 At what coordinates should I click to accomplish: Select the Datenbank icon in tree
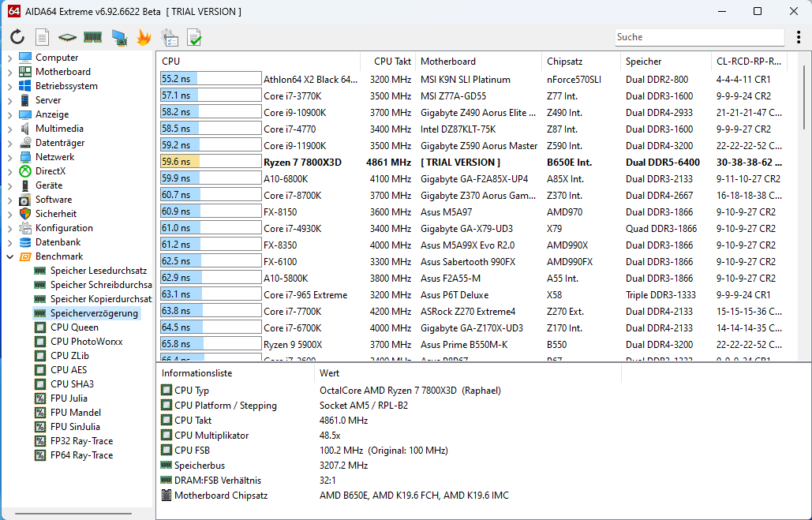point(25,242)
